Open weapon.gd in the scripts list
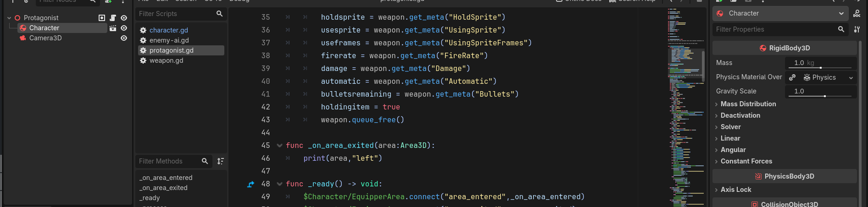This screenshot has width=868, height=207. pos(166,60)
